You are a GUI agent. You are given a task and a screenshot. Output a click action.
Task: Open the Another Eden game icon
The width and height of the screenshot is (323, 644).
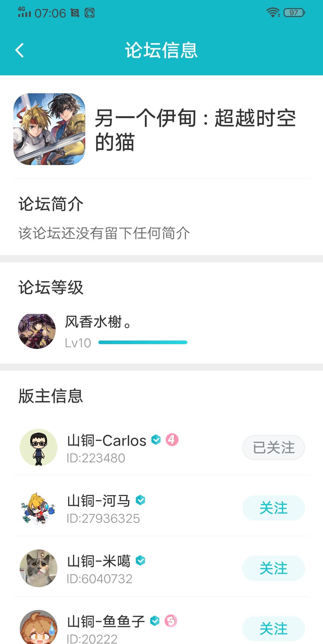[49, 129]
